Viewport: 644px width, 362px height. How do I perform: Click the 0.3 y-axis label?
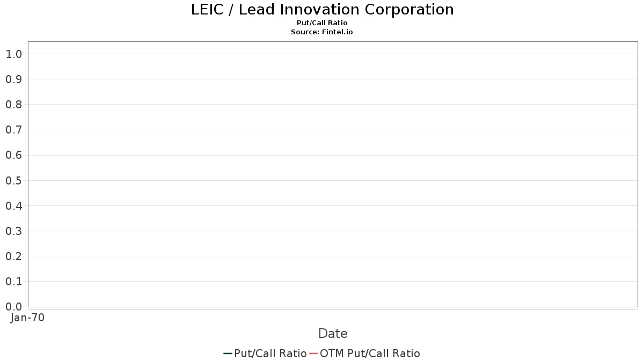tap(13, 231)
